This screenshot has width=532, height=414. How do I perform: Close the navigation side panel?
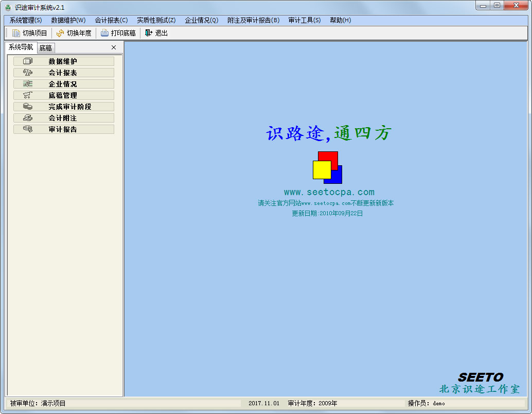[x=114, y=47]
